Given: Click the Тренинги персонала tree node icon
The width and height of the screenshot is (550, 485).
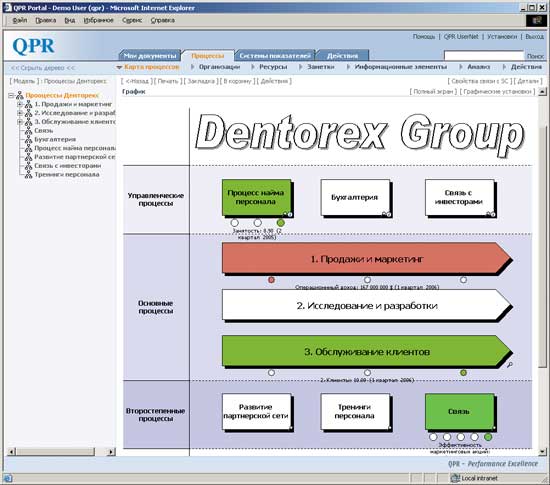Looking at the screenshot, I should [28, 175].
